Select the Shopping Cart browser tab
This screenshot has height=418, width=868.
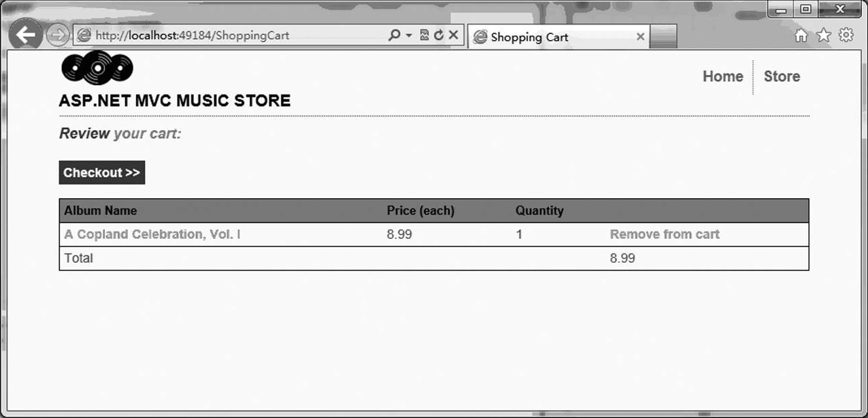click(558, 37)
